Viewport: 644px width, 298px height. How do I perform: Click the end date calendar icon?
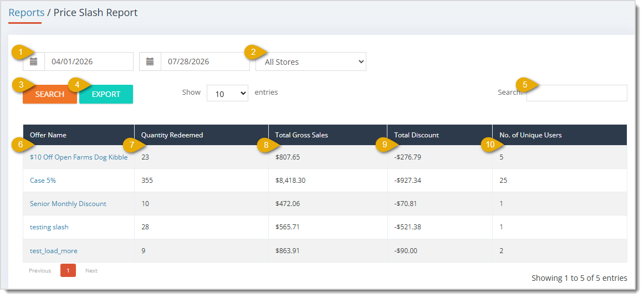(150, 61)
